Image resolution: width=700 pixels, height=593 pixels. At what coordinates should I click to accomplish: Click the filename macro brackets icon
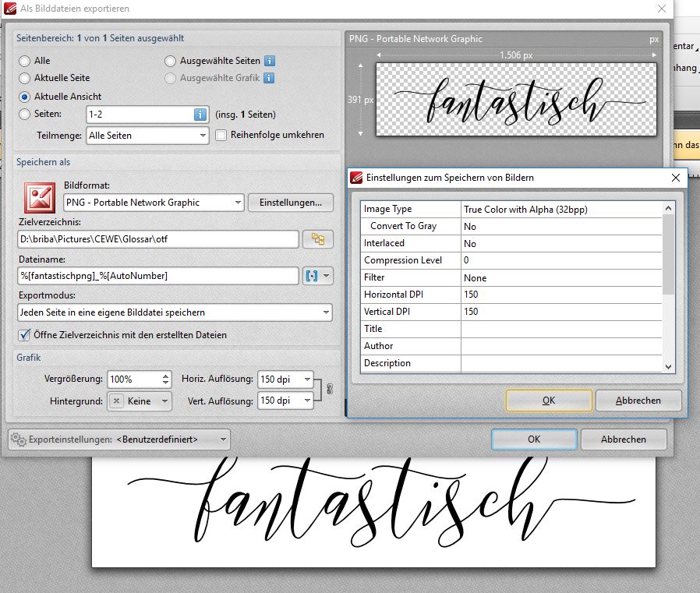point(312,276)
